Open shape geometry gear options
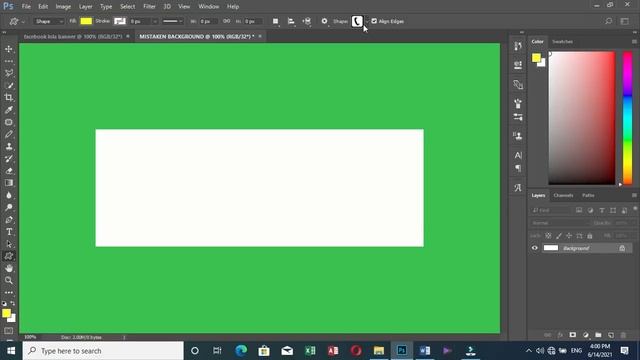640x360 pixels. [x=324, y=21]
